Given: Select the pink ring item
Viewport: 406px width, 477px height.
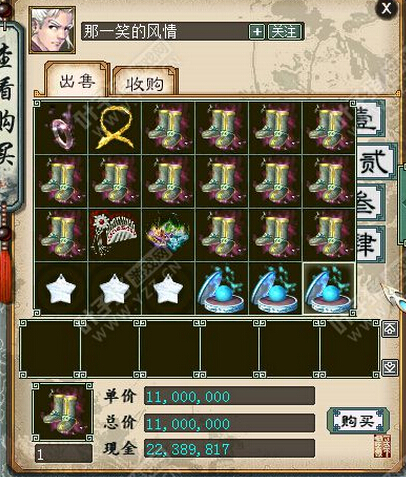Looking at the screenshot, I should pyautogui.click(x=61, y=128).
